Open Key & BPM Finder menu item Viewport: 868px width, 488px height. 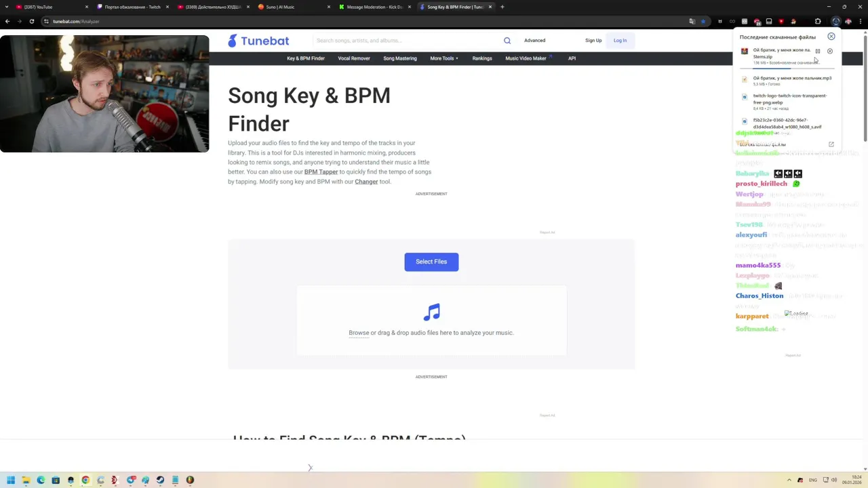[x=306, y=58]
